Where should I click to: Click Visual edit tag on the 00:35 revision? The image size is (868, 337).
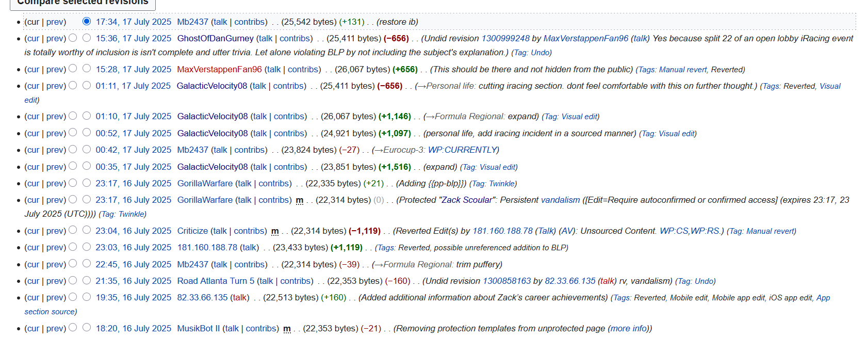tap(498, 167)
